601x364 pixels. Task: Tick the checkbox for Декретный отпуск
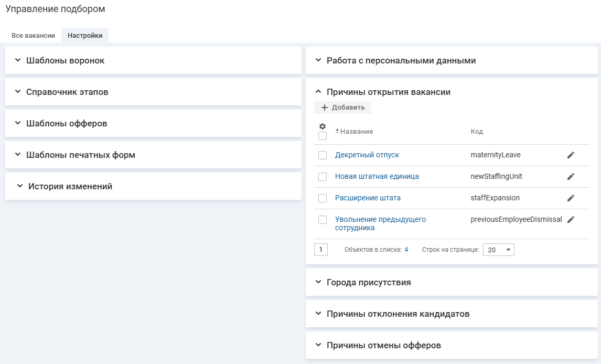click(323, 155)
